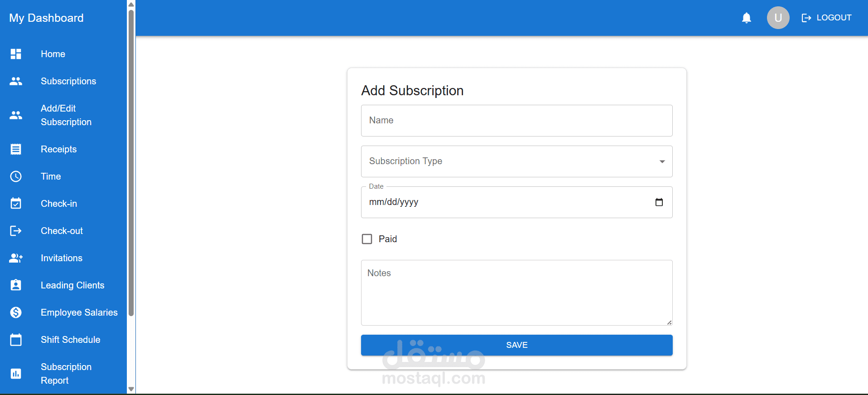Viewport: 868px width, 395px height.
Task: Click the Receipts list icon
Action: [x=16, y=149]
